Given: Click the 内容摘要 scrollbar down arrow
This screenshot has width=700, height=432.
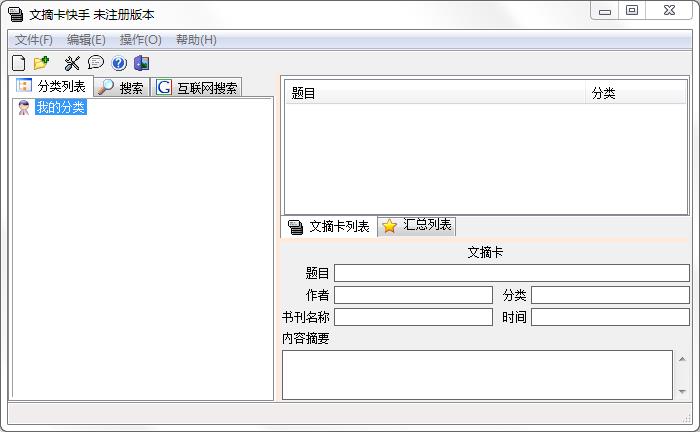Looking at the screenshot, I should pyautogui.click(x=682, y=391).
